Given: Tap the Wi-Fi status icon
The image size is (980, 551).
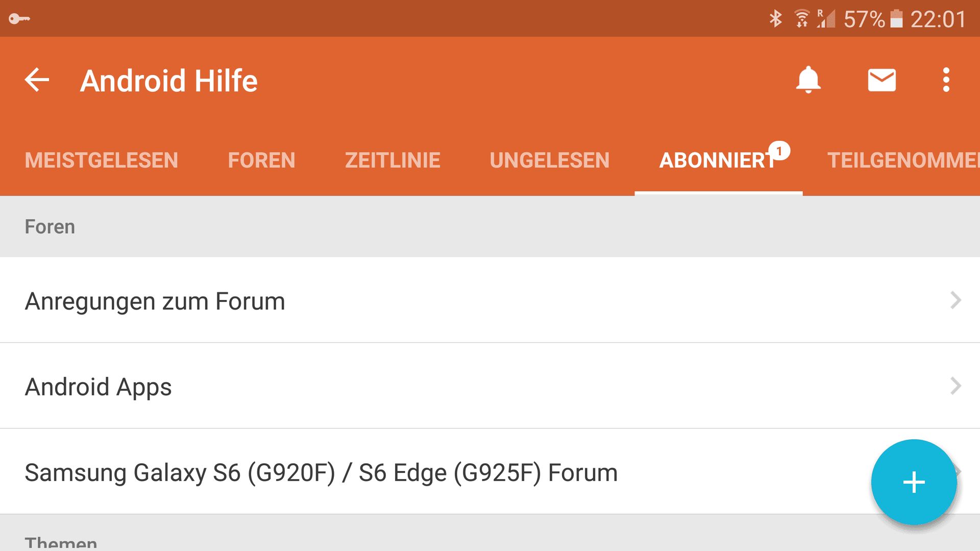Looking at the screenshot, I should (x=802, y=19).
